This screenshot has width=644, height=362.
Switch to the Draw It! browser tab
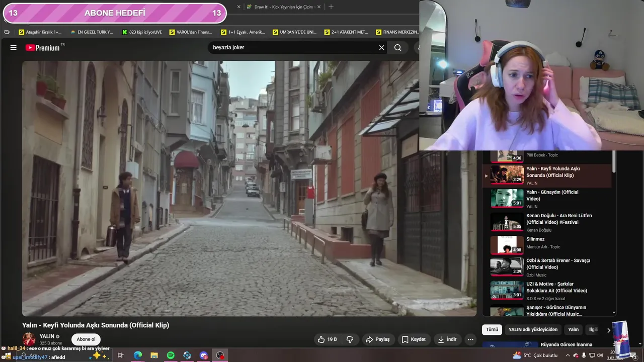[284, 7]
